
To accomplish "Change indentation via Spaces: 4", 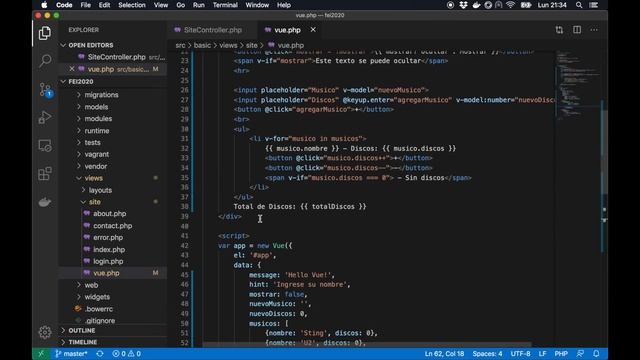I will (x=487, y=353).
